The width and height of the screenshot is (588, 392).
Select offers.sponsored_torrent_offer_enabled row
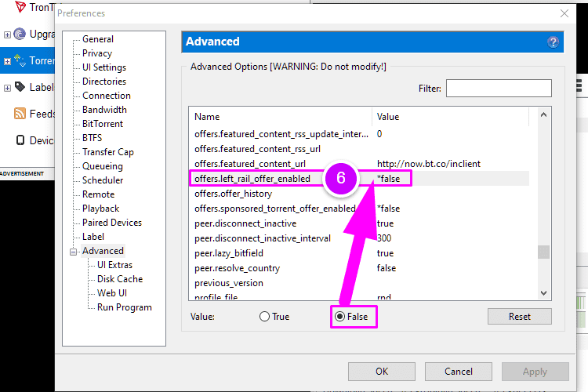(359, 209)
